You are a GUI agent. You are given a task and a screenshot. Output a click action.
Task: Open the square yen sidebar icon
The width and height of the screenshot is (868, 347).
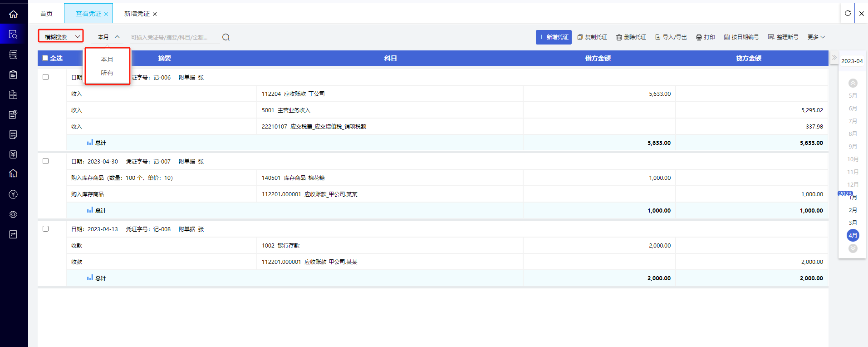[13, 154]
